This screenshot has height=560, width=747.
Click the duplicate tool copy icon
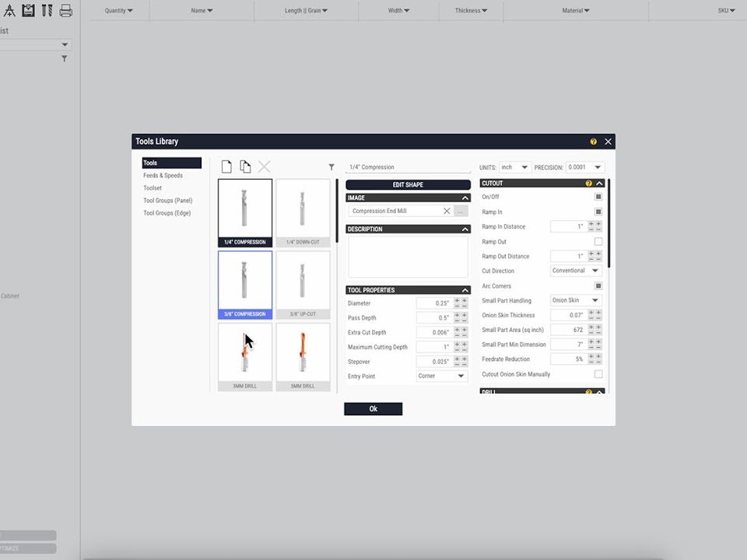click(245, 166)
